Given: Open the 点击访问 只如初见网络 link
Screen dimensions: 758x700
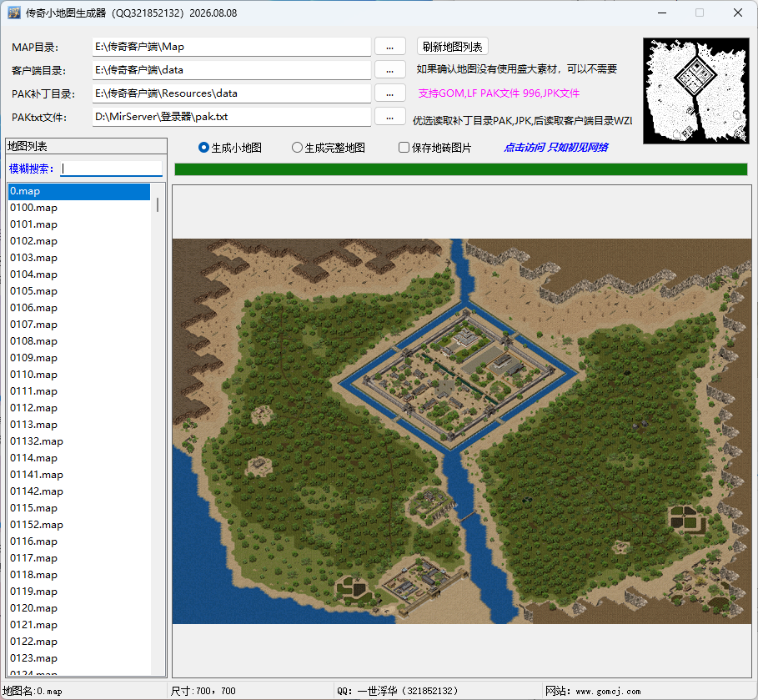Looking at the screenshot, I should 556,148.
